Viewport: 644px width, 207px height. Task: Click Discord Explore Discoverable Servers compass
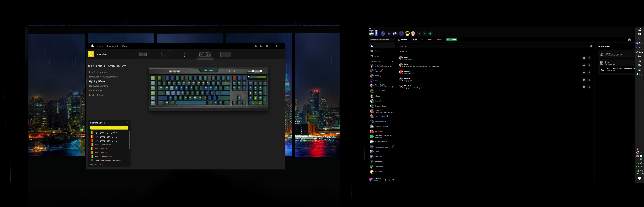(430, 33)
